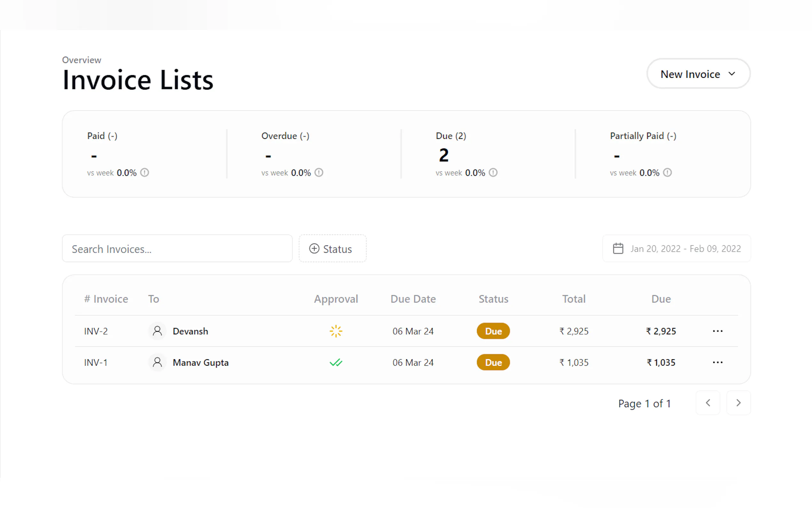Click pending approval icon for INV-2
This screenshot has height=508, width=812.
[x=336, y=331]
